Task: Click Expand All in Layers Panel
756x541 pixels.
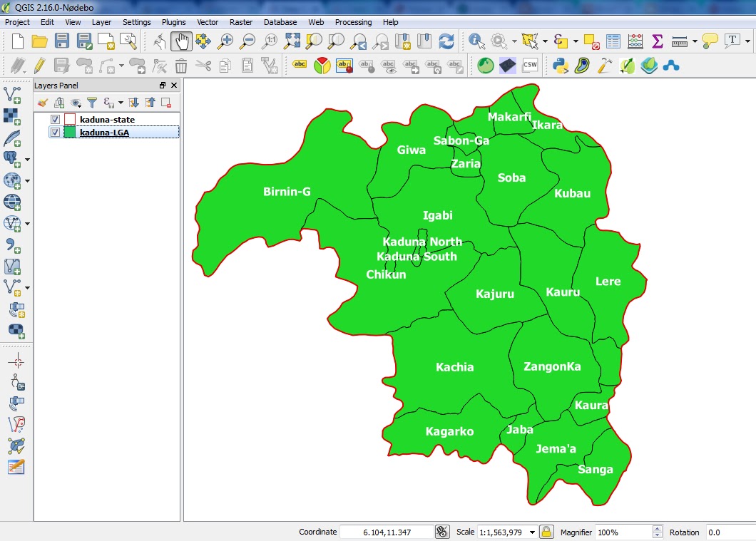Action: [x=134, y=103]
